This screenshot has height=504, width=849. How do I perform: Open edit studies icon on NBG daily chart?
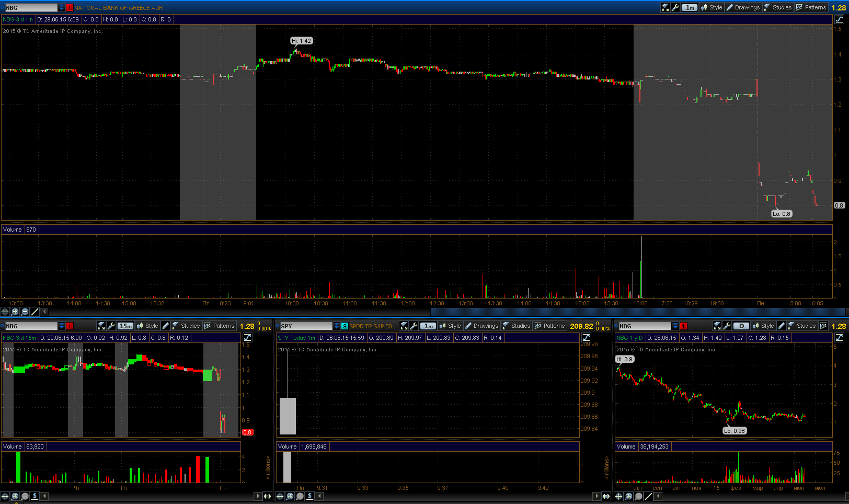[717, 326]
